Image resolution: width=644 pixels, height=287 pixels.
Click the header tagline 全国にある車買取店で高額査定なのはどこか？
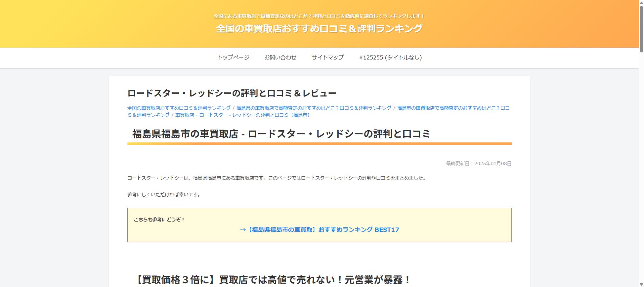pyautogui.click(x=319, y=16)
